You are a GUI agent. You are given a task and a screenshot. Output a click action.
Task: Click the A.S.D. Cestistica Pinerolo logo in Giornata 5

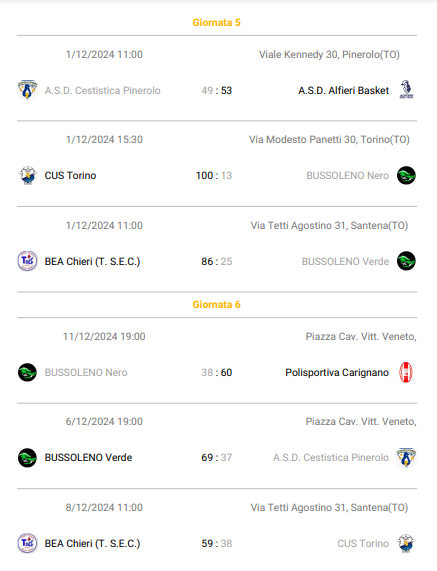[27, 90]
